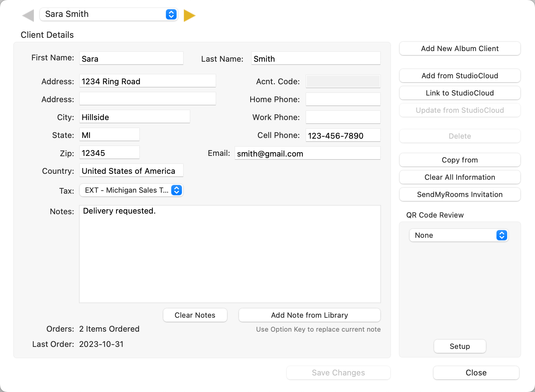
Task: Close the client details window
Action: (476, 373)
